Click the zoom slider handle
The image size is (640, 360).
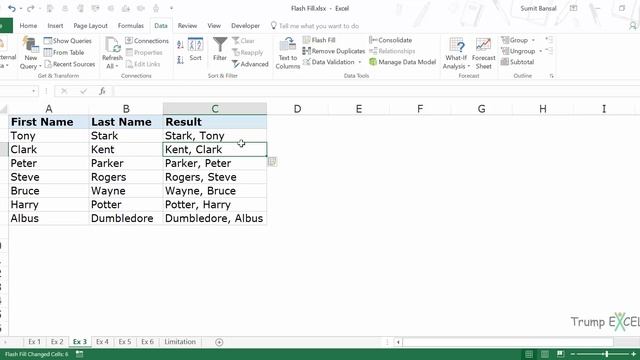pos(607,354)
